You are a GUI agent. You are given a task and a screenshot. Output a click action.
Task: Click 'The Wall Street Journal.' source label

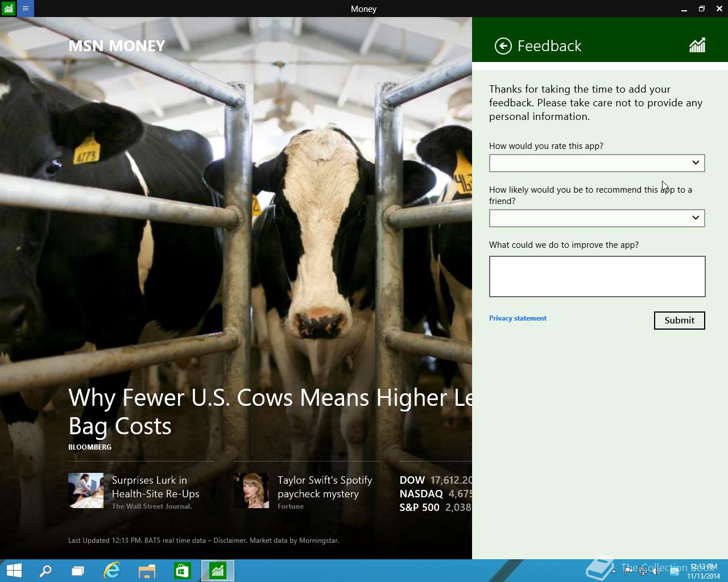click(152, 506)
